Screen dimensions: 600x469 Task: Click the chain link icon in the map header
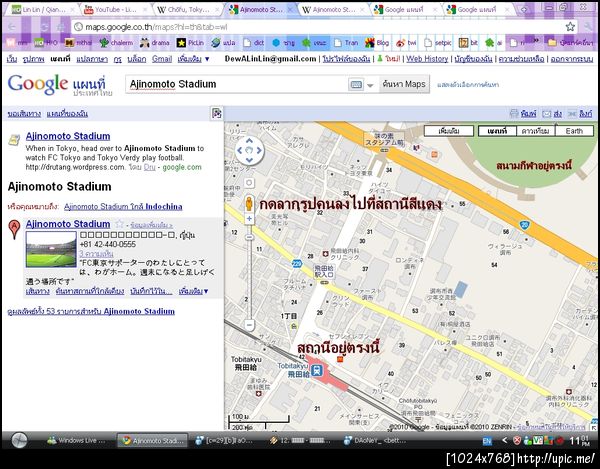pyautogui.click(x=572, y=113)
